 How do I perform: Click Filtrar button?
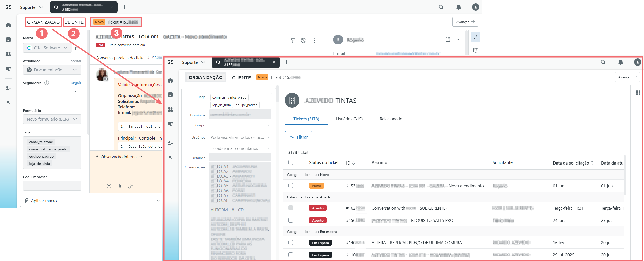coord(298,137)
